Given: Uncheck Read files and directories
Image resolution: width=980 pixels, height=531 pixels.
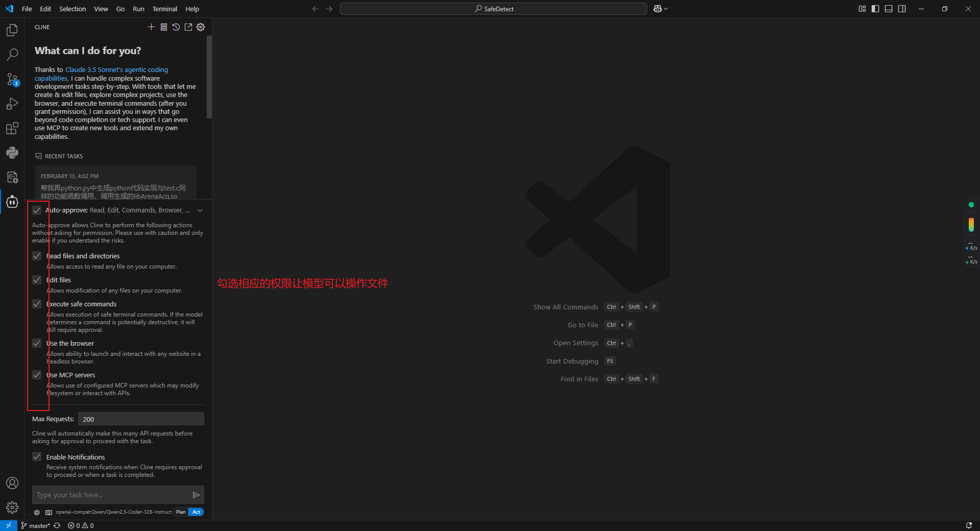Looking at the screenshot, I should pos(37,256).
